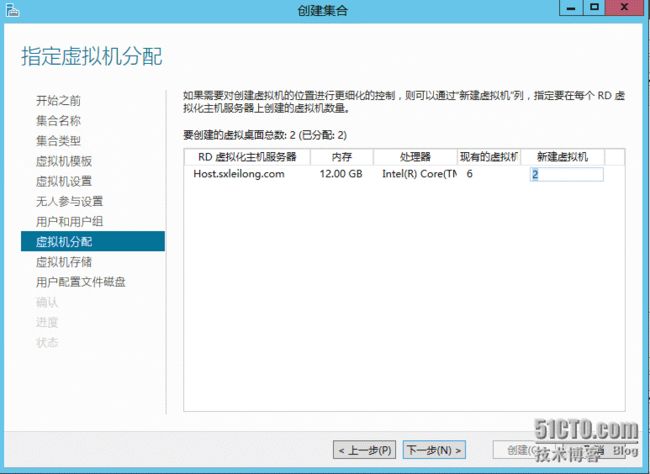
Task: Click the 内存 column header
Action: pyautogui.click(x=342, y=157)
